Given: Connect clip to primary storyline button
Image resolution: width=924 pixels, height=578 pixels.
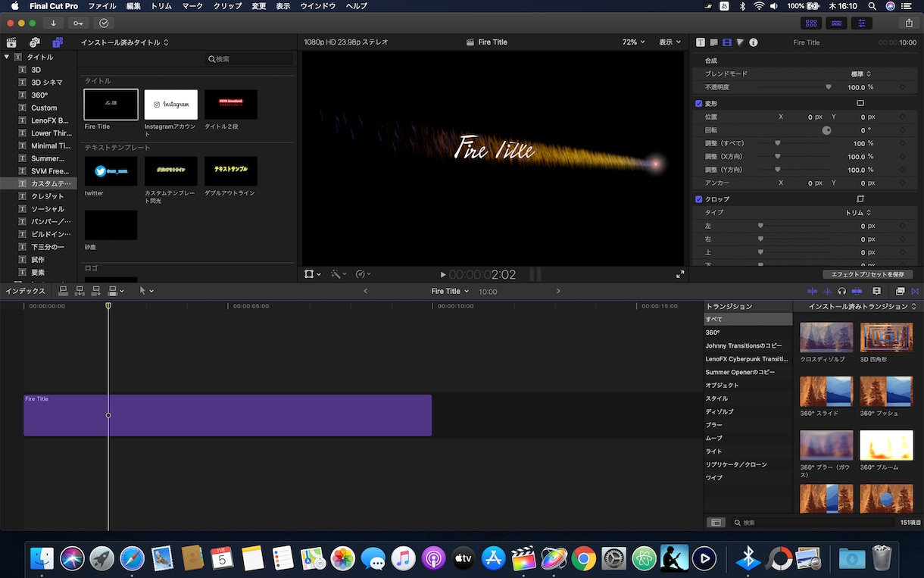Looking at the screenshot, I should tap(64, 291).
